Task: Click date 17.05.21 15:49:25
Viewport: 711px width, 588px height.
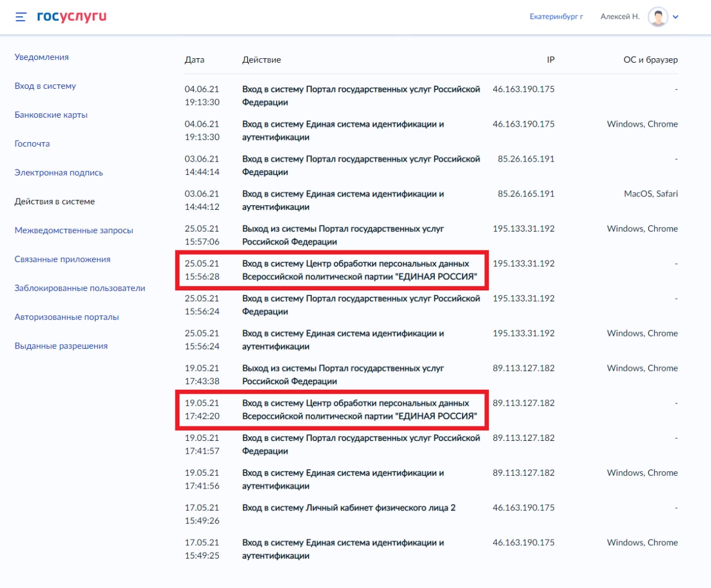Action: [202, 549]
